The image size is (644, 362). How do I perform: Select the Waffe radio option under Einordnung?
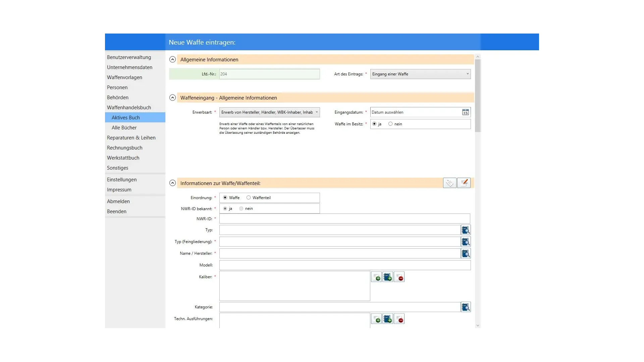pos(225,198)
